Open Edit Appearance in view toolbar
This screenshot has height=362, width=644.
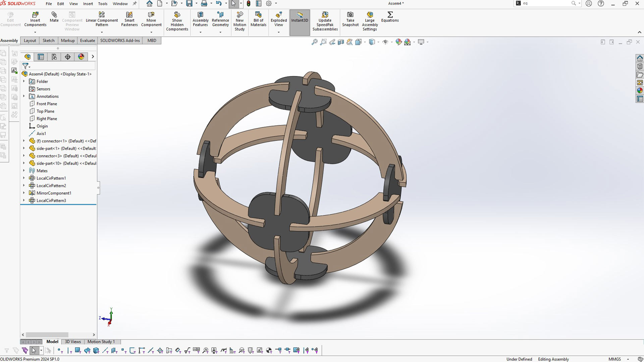[398, 42]
